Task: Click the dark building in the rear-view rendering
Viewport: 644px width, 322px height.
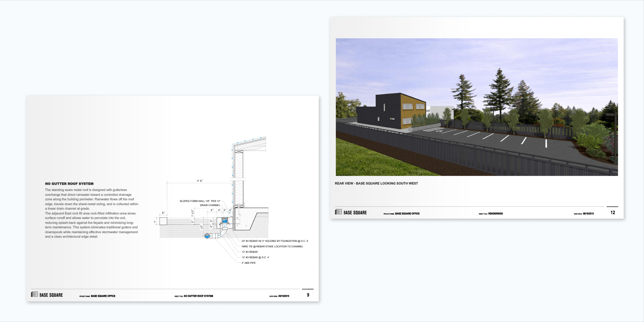Action: [391, 111]
